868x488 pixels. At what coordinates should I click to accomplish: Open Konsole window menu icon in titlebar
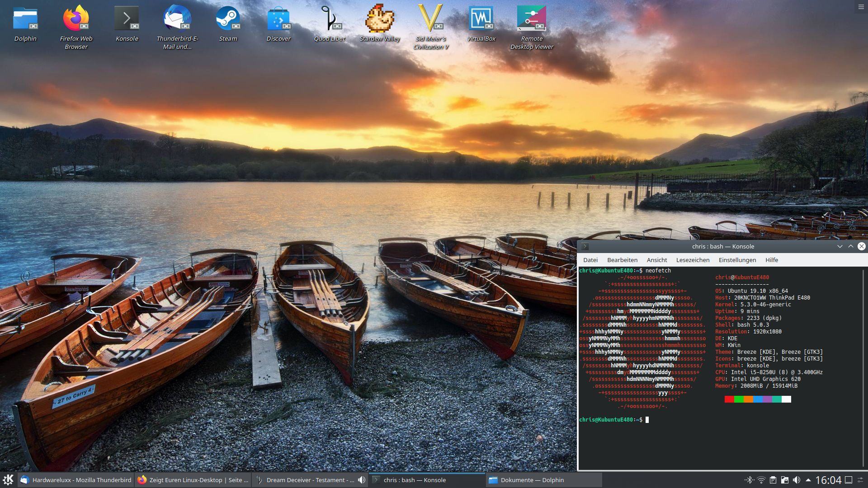(x=585, y=247)
